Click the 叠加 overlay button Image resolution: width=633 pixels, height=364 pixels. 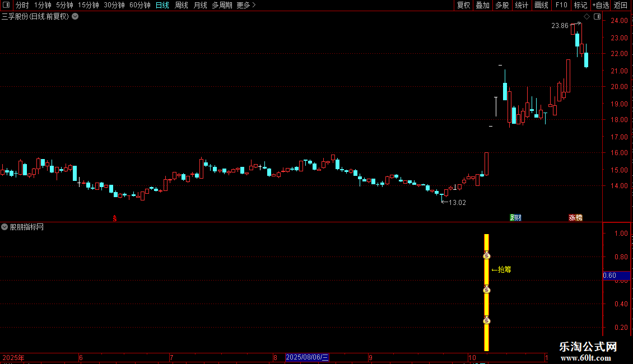pos(482,5)
